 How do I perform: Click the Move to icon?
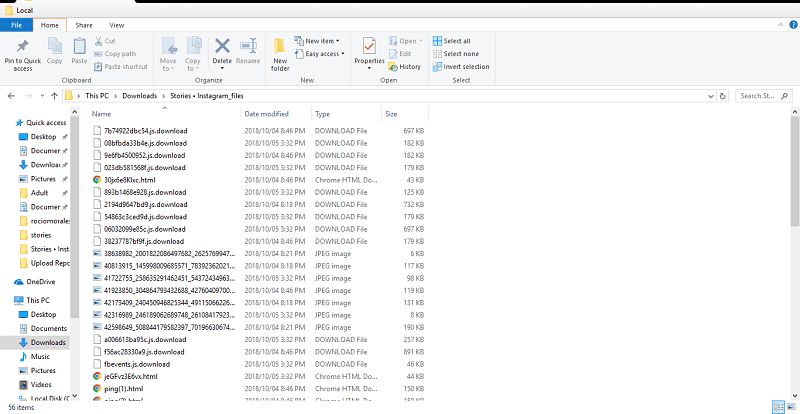click(x=169, y=46)
